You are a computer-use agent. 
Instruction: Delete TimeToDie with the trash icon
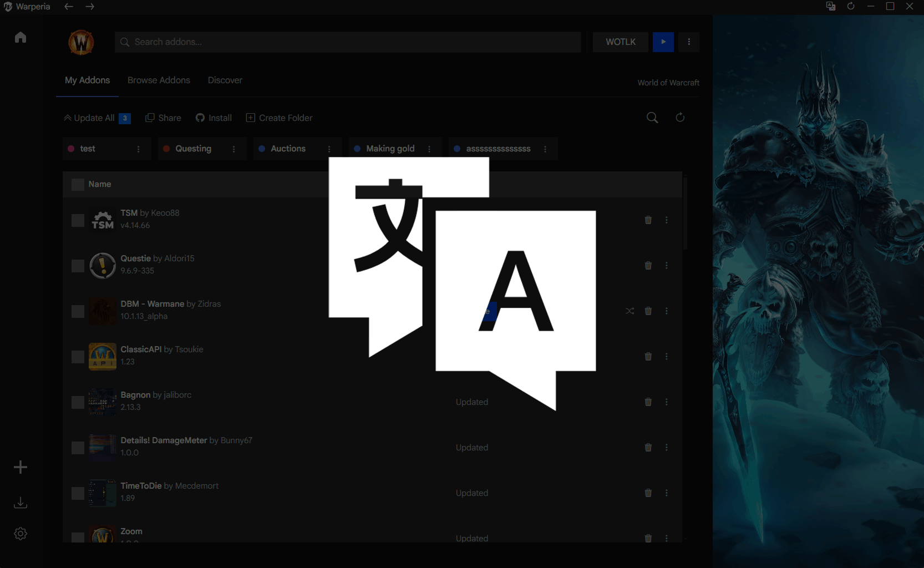648,493
